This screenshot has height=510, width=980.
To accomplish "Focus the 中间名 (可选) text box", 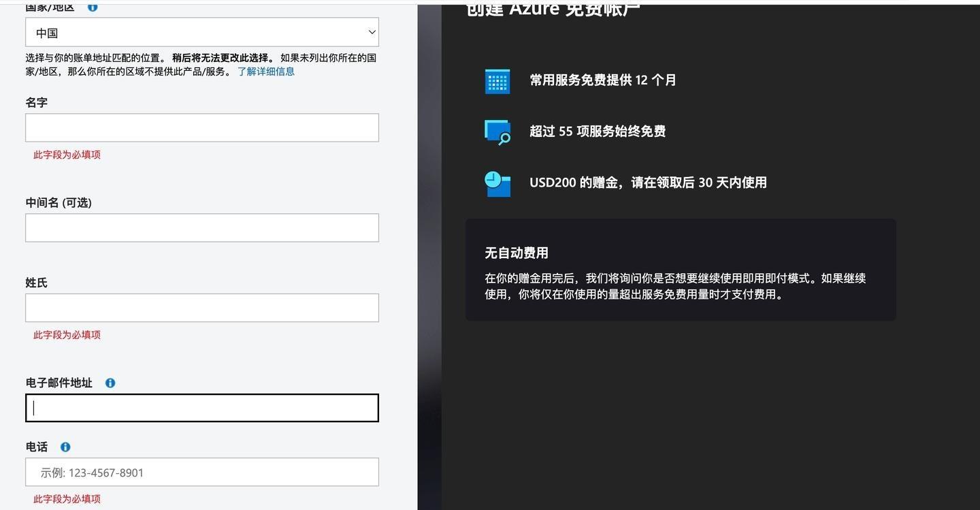I will click(x=201, y=228).
